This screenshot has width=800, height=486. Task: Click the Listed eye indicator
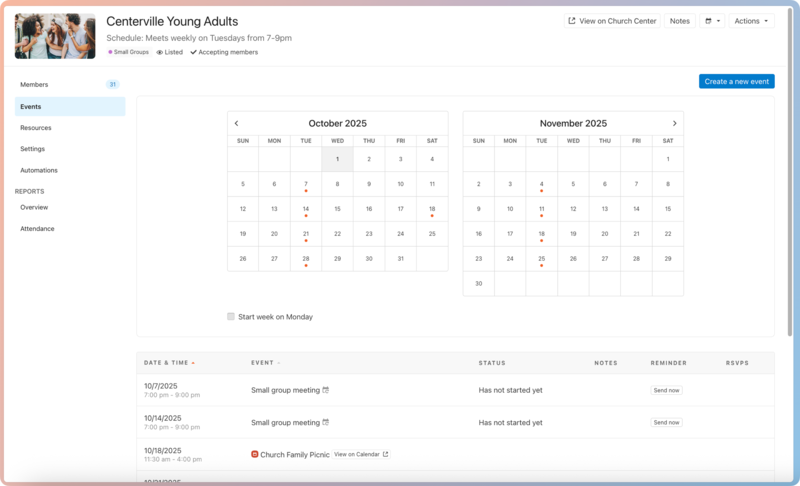169,52
